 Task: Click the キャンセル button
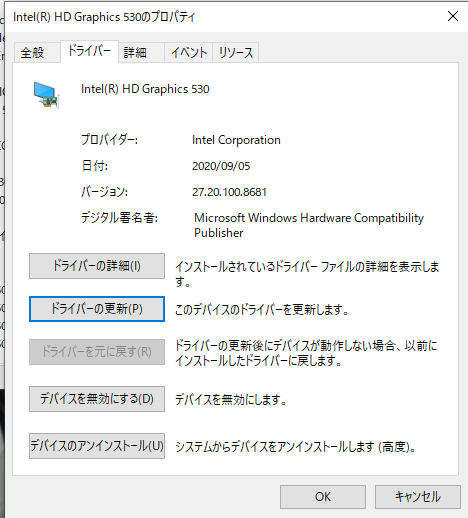(418, 497)
